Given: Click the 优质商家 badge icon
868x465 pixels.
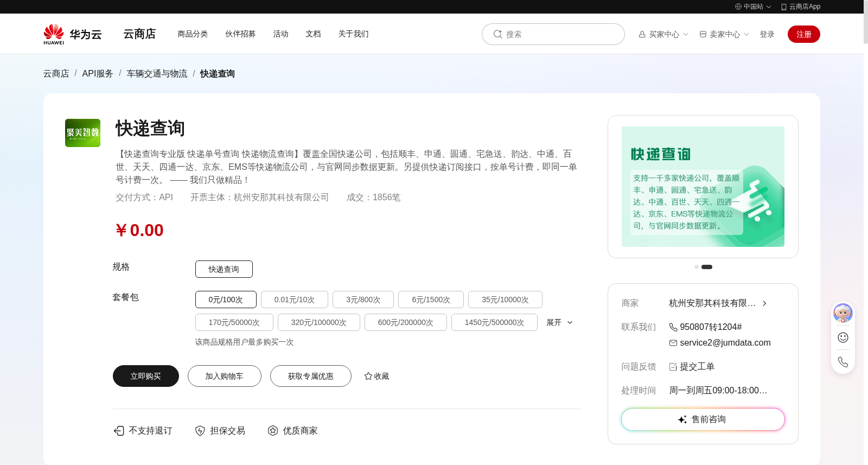Looking at the screenshot, I should [273, 430].
